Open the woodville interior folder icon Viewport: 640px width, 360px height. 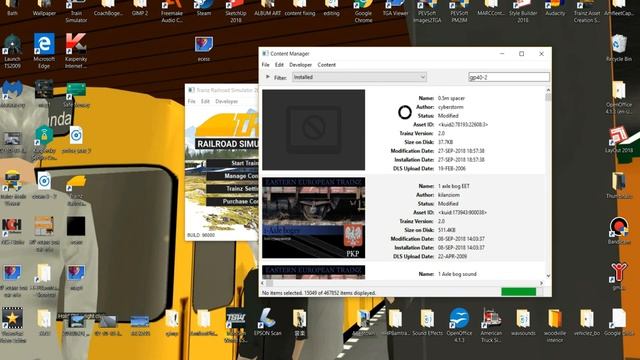pos(555,325)
